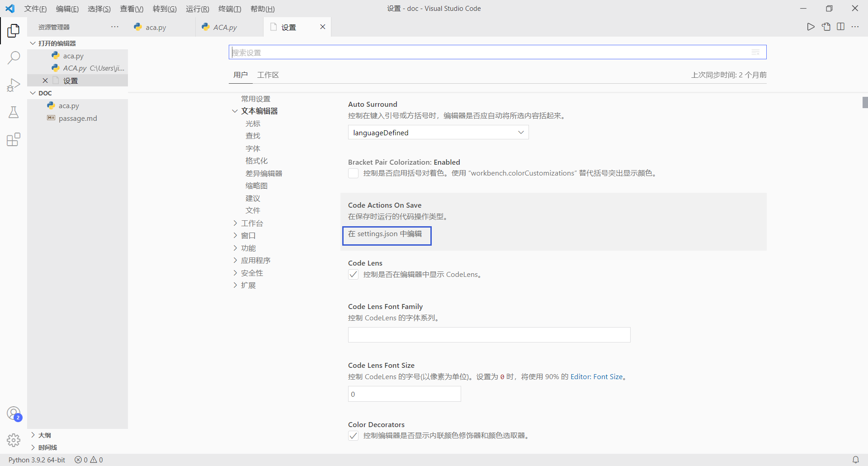
Task: Collapse the 文本编辑器 settings section
Action: coord(235,111)
